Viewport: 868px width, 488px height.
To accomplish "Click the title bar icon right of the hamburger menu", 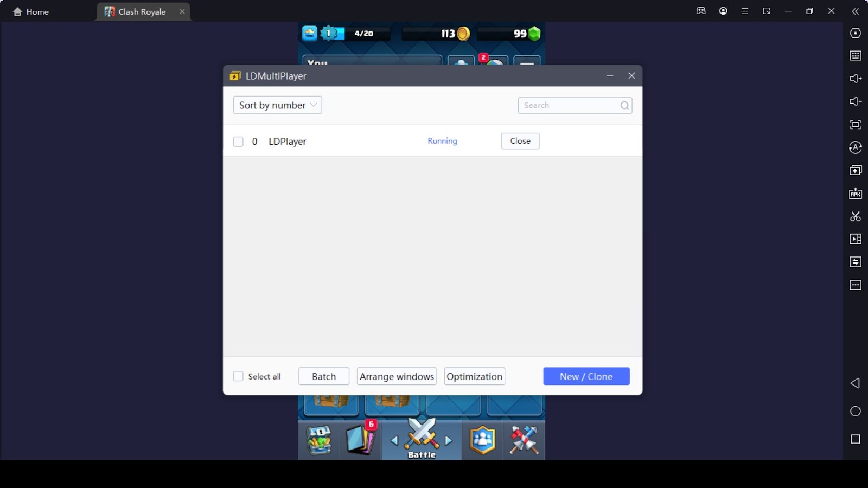I will [767, 11].
